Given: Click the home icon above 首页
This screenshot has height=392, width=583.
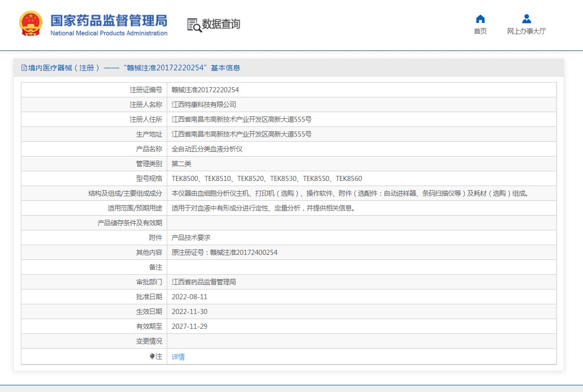Looking at the screenshot, I should coord(480,19).
